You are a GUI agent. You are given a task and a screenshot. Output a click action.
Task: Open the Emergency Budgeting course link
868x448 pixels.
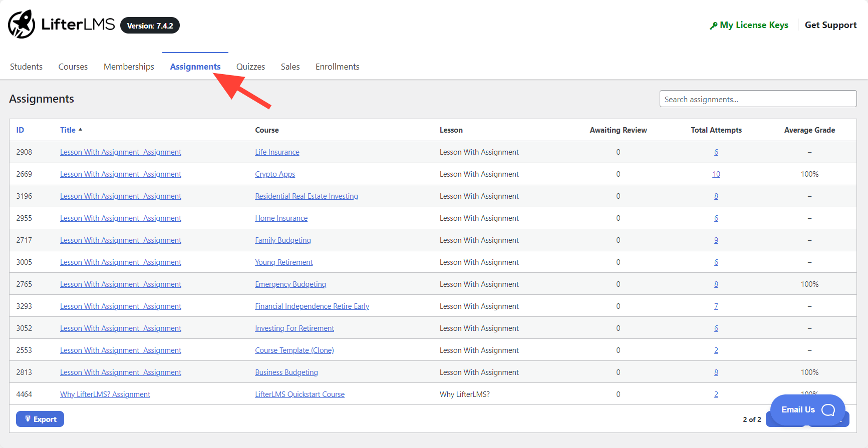(291, 284)
